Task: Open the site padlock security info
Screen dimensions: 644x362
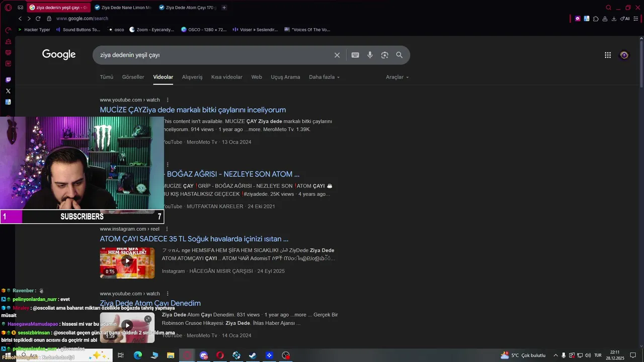Action: [49, 19]
